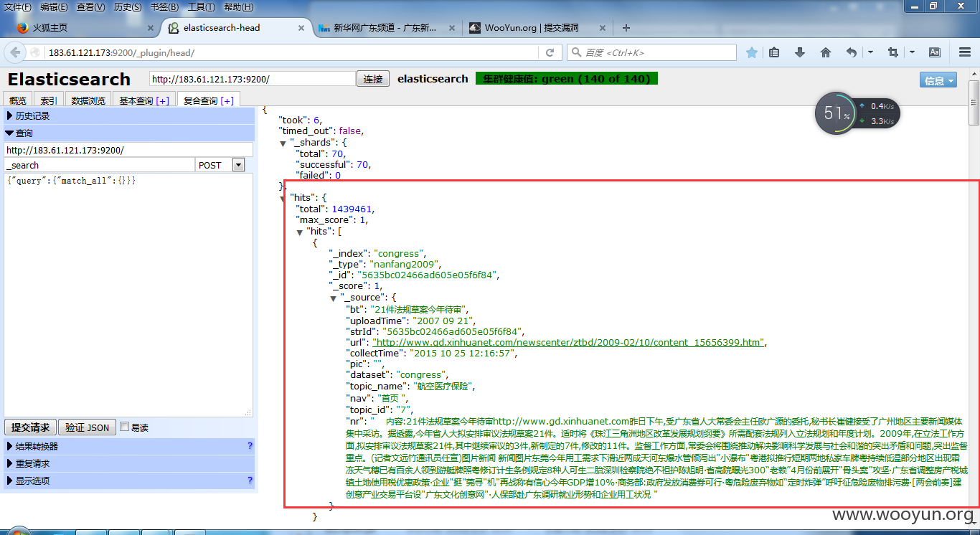Collapse the "_source" JSON node
The width and height of the screenshot is (980, 535).
[x=333, y=298]
